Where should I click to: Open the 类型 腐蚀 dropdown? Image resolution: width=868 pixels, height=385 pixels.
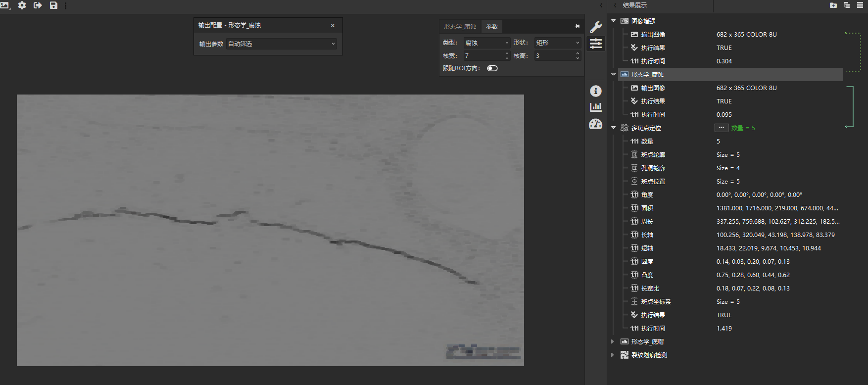[x=486, y=43]
